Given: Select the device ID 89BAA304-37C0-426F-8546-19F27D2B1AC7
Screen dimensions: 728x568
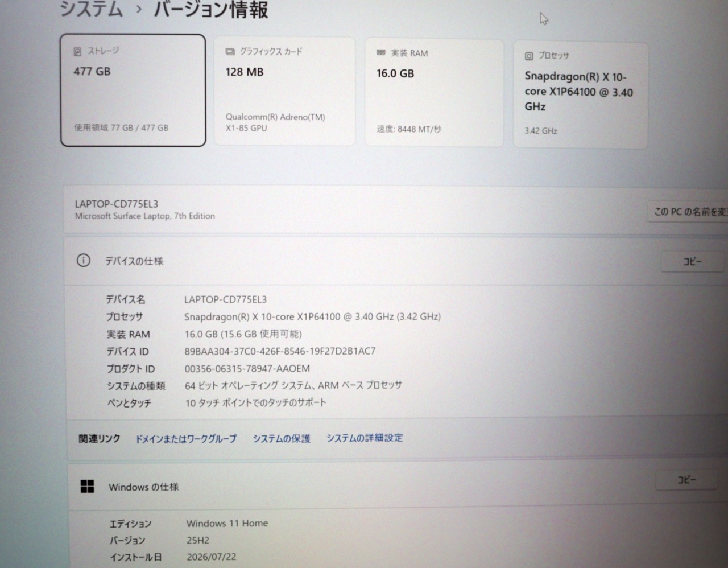Looking at the screenshot, I should (280, 351).
